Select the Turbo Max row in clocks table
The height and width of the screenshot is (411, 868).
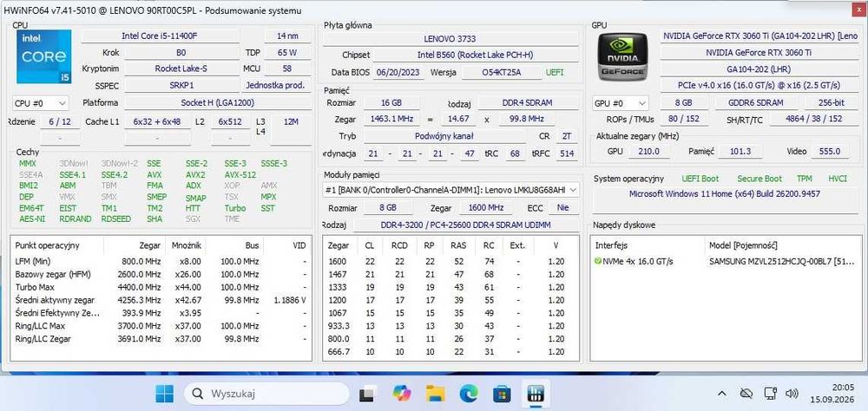161,287
